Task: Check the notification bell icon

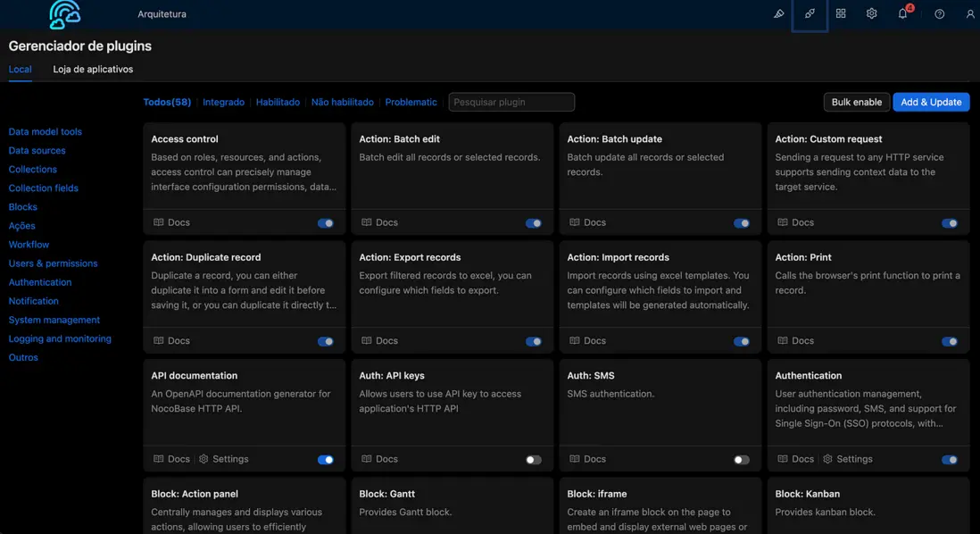Action: pos(902,14)
